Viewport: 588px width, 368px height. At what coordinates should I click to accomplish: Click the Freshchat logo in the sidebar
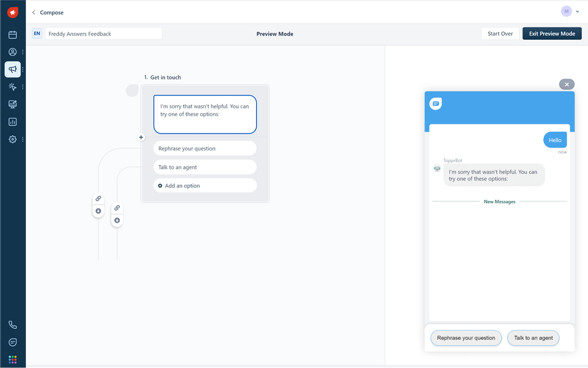(12, 12)
